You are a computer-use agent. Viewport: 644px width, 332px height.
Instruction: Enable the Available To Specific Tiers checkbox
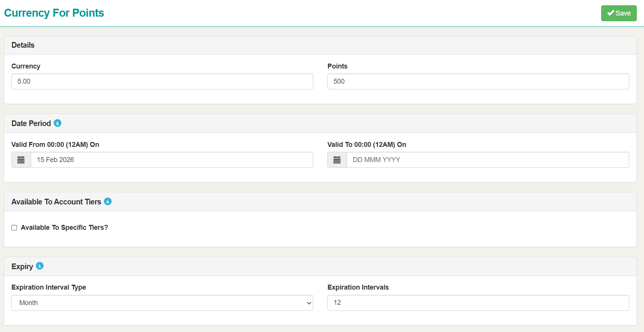14,228
